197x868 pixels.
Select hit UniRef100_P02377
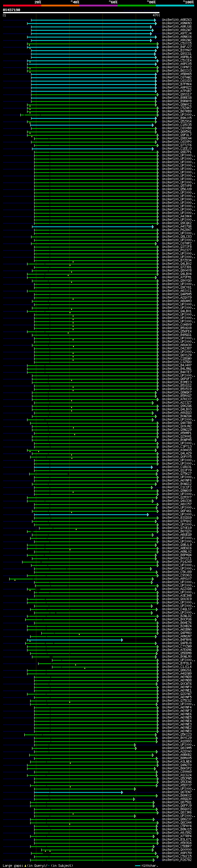pos(177,250)
